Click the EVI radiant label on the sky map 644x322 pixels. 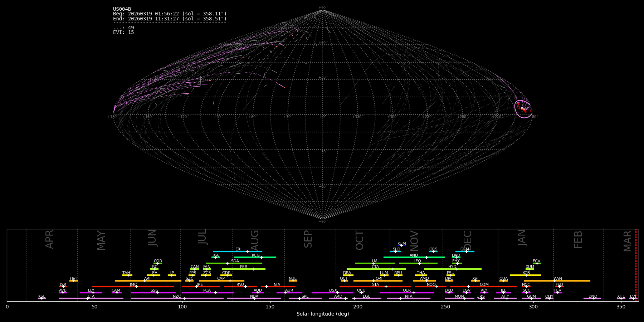[523, 109]
